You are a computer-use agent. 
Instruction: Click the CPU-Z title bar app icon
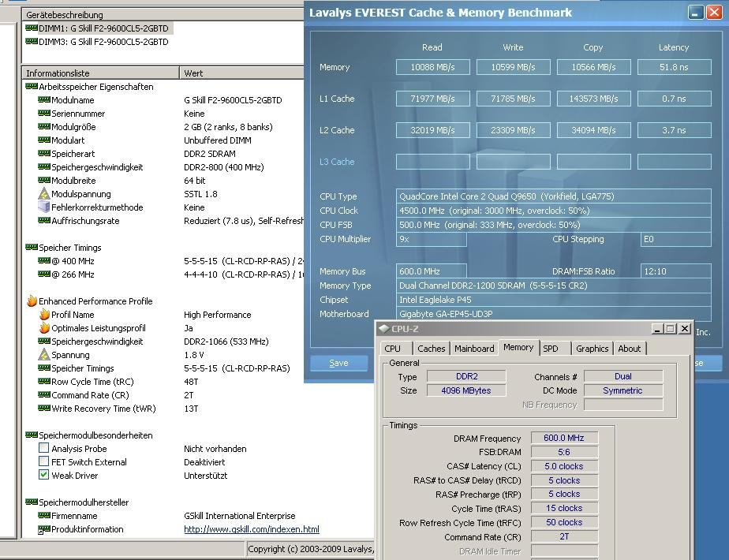click(x=383, y=329)
